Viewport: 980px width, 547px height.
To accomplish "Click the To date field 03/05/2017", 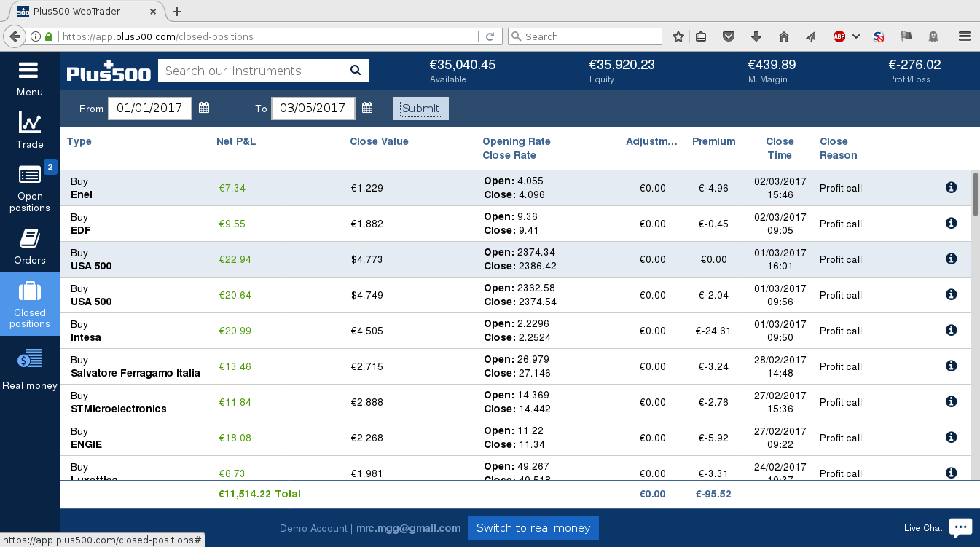I will (x=313, y=109).
